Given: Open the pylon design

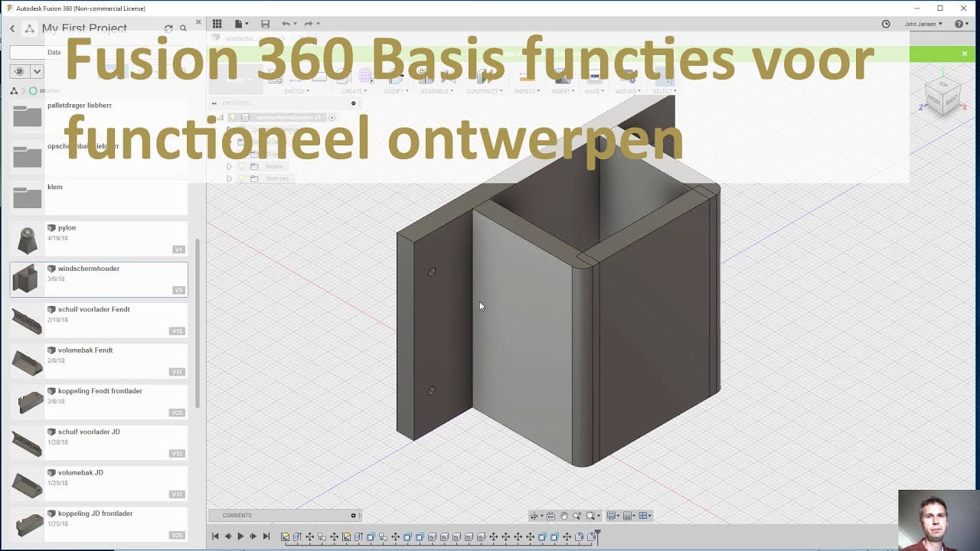Looking at the screenshot, I should [99, 239].
